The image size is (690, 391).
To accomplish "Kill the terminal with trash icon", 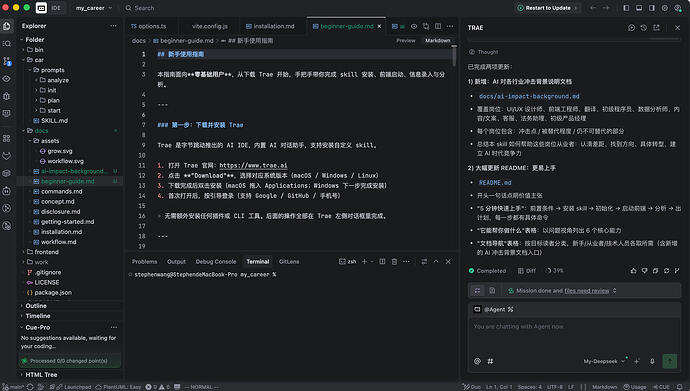I will 394,262.
